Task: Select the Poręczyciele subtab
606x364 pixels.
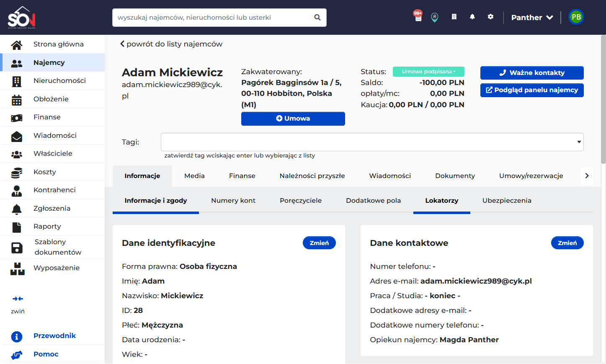Action: click(301, 201)
